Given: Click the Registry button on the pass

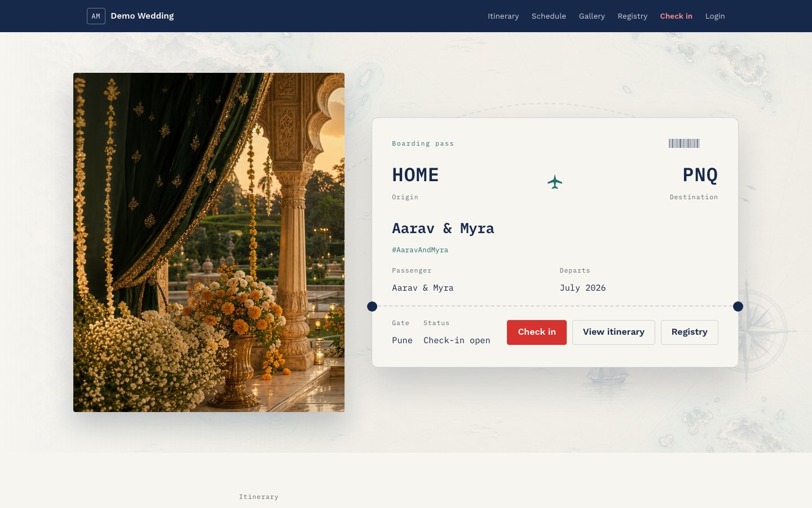Looking at the screenshot, I should 689,332.
